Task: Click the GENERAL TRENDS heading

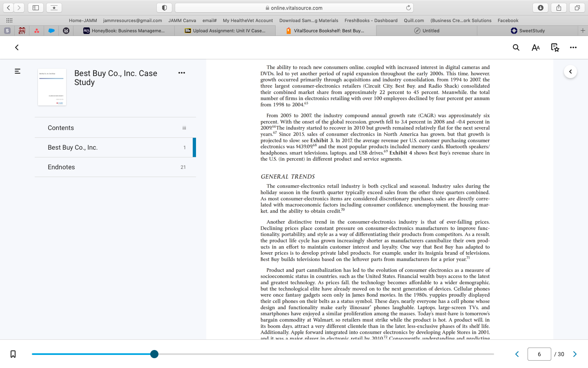Action: (288, 177)
